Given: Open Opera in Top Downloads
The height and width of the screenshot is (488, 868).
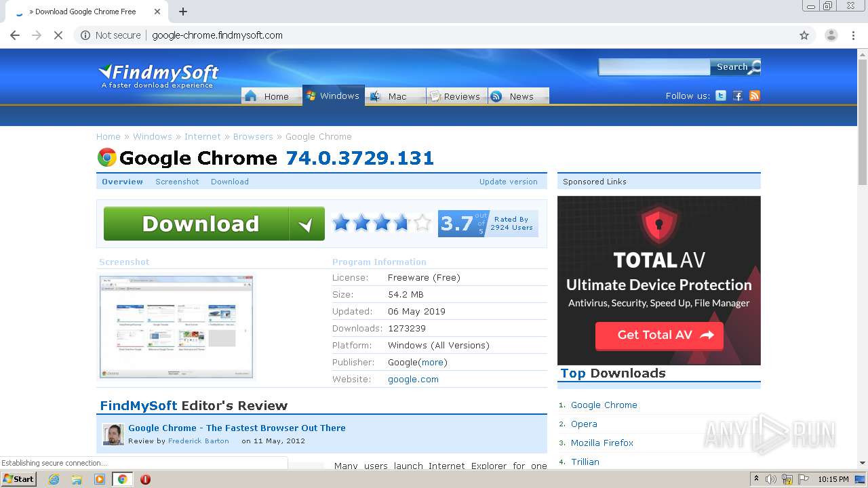Looking at the screenshot, I should (584, 424).
